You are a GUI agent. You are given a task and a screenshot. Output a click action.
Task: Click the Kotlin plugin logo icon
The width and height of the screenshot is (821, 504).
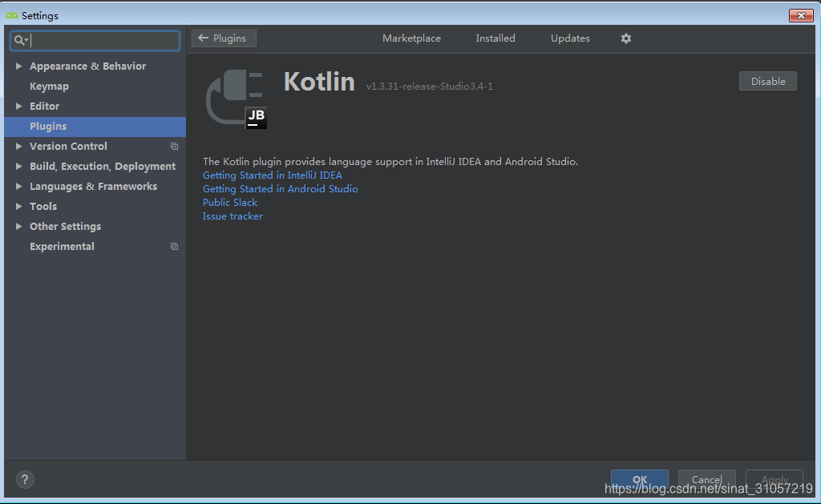coord(237,99)
